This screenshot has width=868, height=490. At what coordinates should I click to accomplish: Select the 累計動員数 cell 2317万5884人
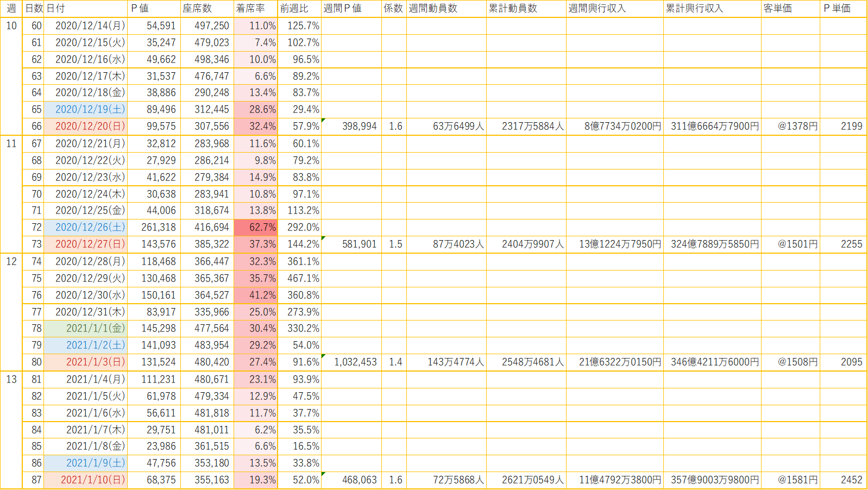point(526,127)
